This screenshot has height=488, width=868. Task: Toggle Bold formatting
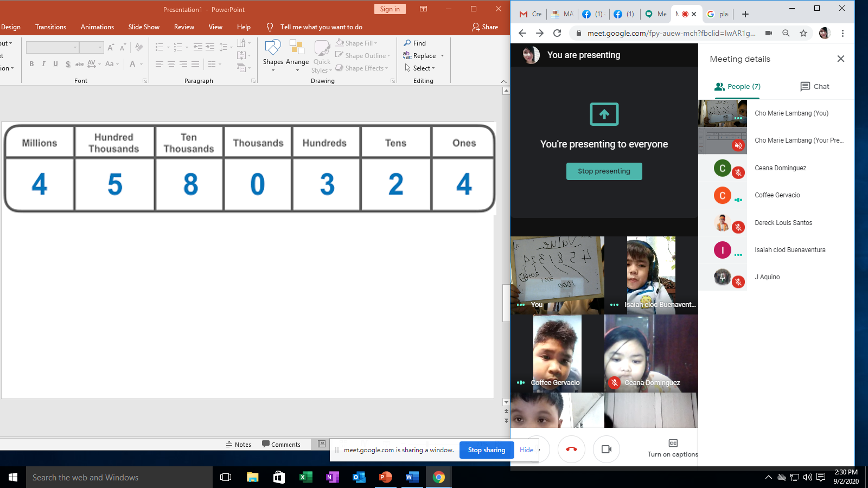pyautogui.click(x=31, y=64)
